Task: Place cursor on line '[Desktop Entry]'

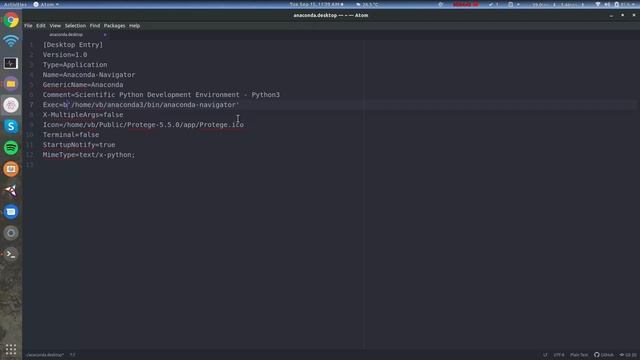Action: (73, 45)
